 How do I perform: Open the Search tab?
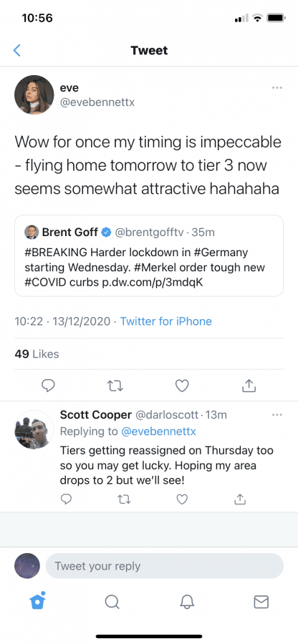[112, 602]
